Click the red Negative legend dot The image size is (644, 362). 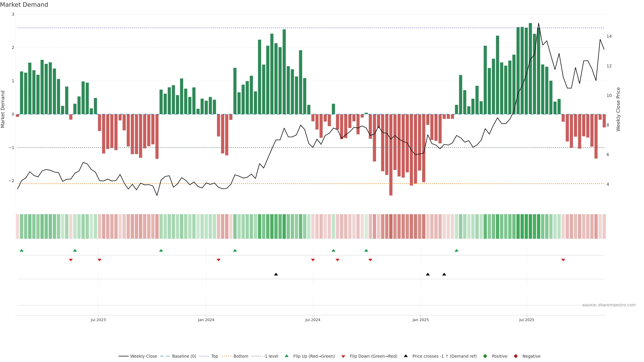point(516,356)
